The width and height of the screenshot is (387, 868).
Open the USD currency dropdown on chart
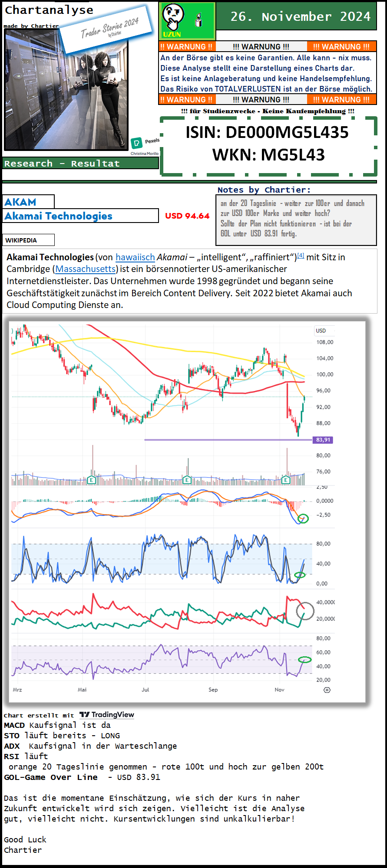click(324, 331)
